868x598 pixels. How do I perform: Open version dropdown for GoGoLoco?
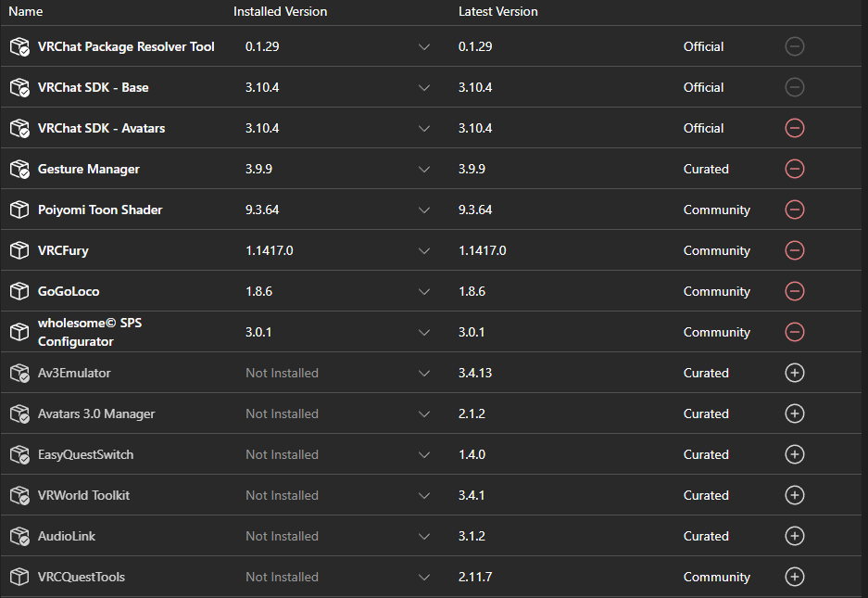click(424, 291)
